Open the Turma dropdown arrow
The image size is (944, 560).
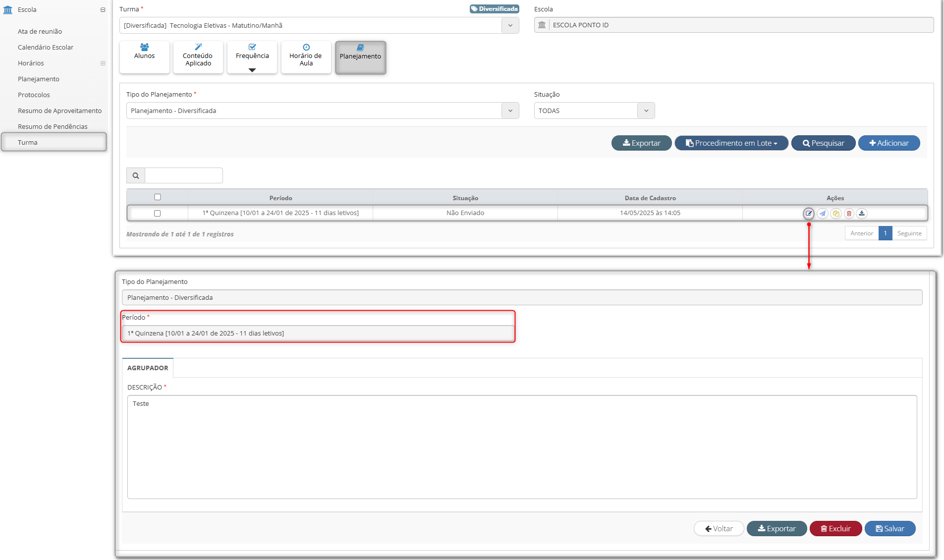510,25
